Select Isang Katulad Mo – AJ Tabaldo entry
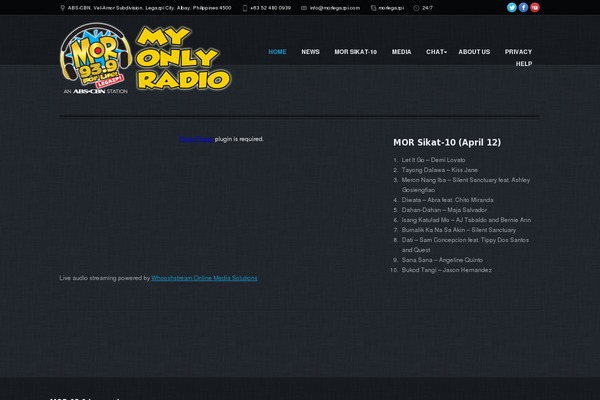Screen dimensions: 600x400 tap(466, 220)
